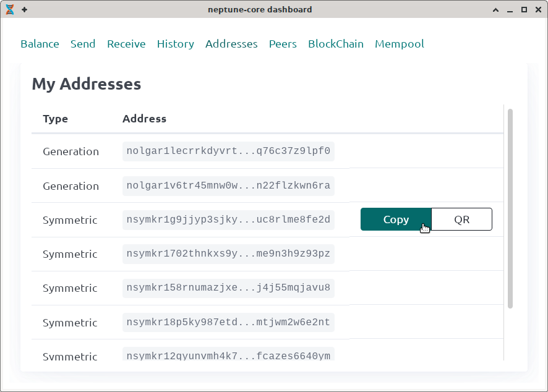This screenshot has width=548, height=392.
Task: Maximize the neptune-core dashboard window
Action: [x=524, y=10]
